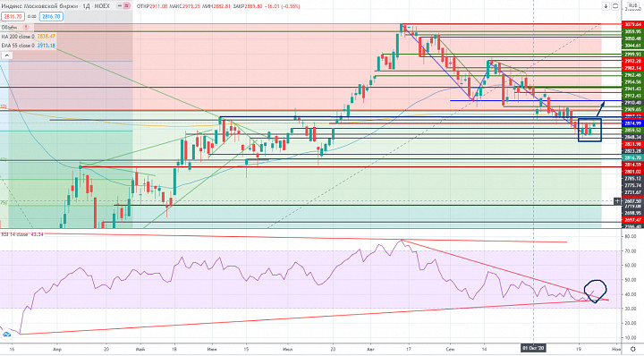Click the red 3079.64 price level label
Viewport: 644px width, 356px height.
(x=632, y=24)
